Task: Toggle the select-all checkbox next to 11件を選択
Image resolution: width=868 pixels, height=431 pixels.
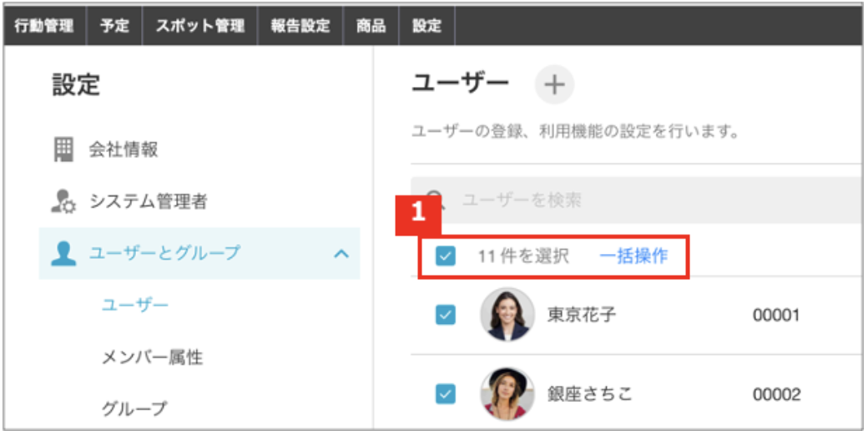Action: [x=445, y=256]
